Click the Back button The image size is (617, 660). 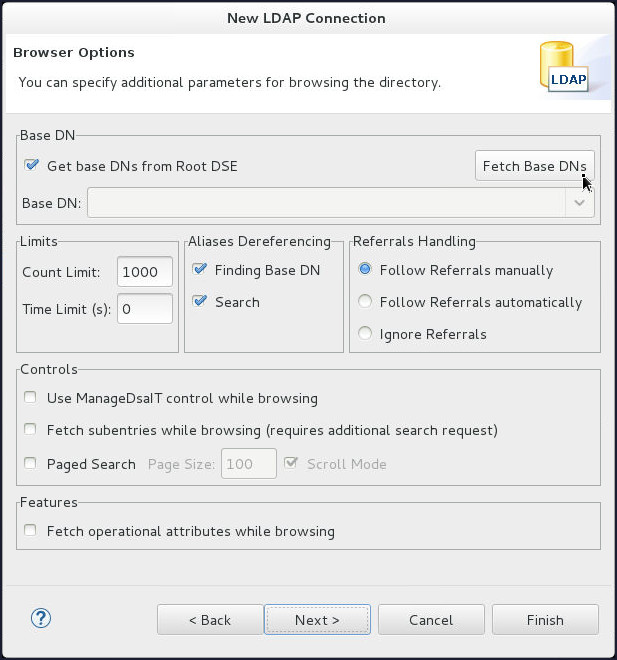tap(210, 620)
